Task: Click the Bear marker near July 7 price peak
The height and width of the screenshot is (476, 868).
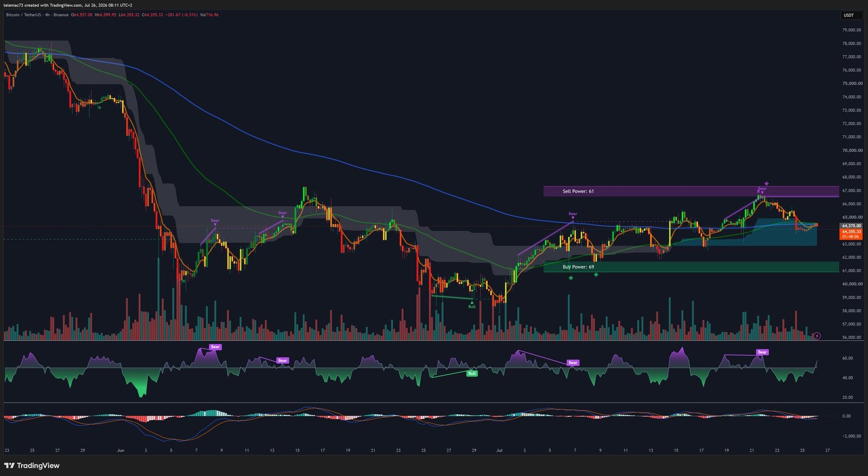Action: click(x=573, y=214)
